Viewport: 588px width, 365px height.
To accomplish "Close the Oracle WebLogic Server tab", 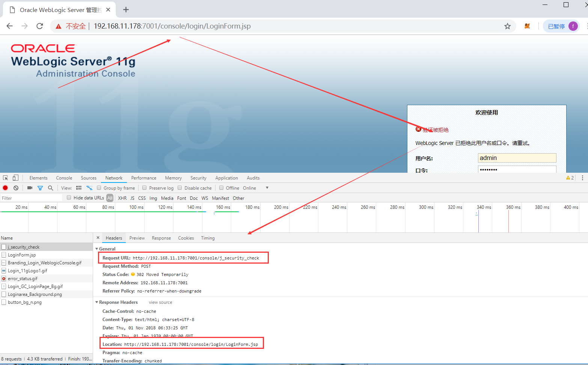I will click(108, 10).
